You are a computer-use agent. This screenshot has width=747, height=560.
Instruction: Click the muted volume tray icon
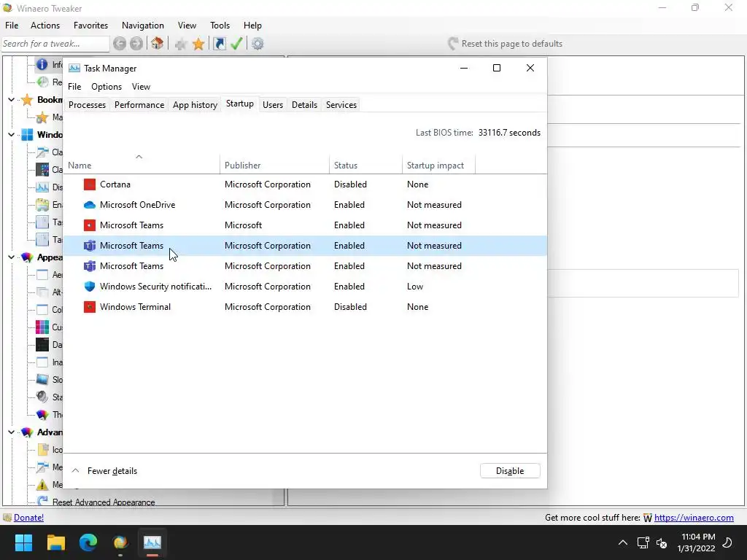click(x=662, y=542)
